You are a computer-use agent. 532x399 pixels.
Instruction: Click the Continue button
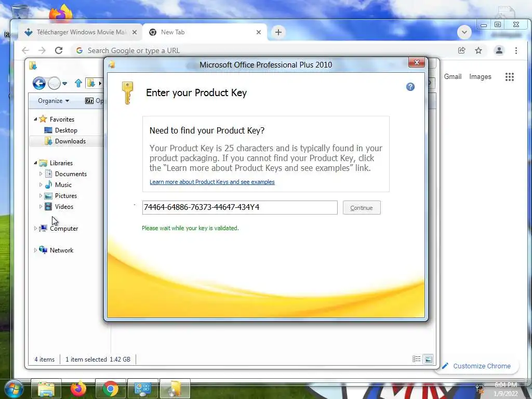coord(362,208)
